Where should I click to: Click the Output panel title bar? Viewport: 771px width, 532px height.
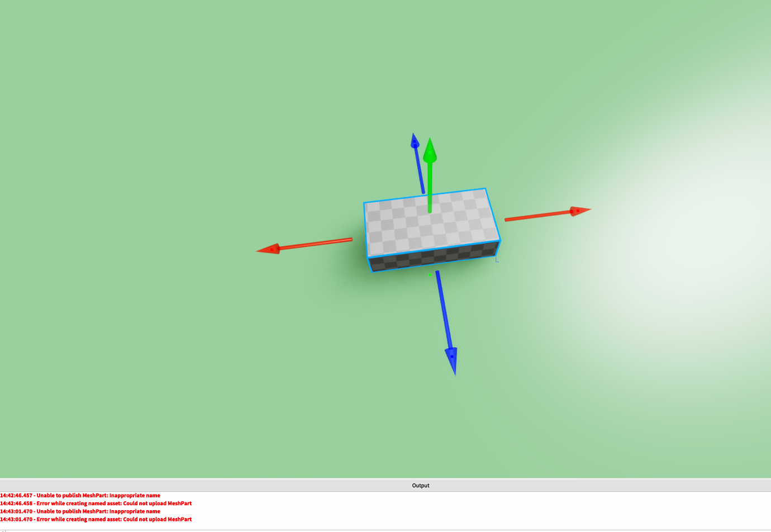(x=420, y=485)
